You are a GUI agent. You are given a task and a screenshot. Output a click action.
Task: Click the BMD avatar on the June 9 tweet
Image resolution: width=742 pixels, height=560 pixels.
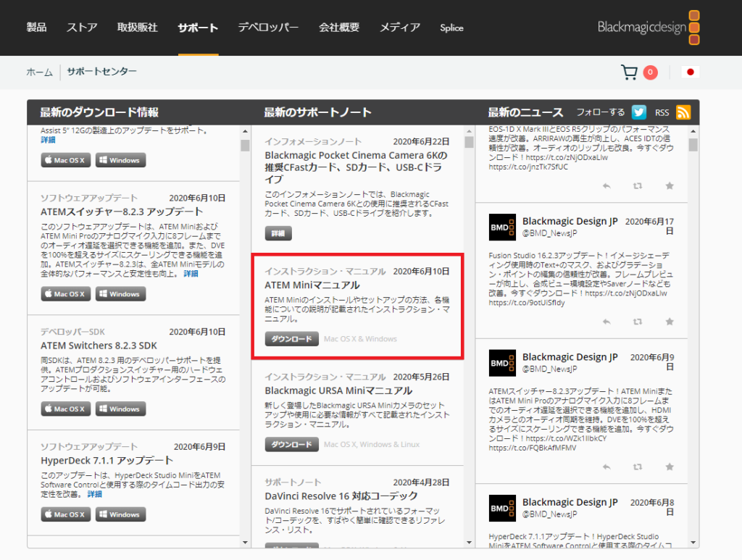tap(502, 363)
